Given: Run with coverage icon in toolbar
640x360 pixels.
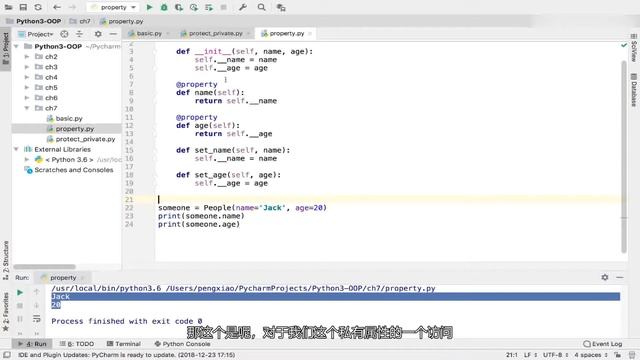Looking at the screenshot, I should point(179,7).
